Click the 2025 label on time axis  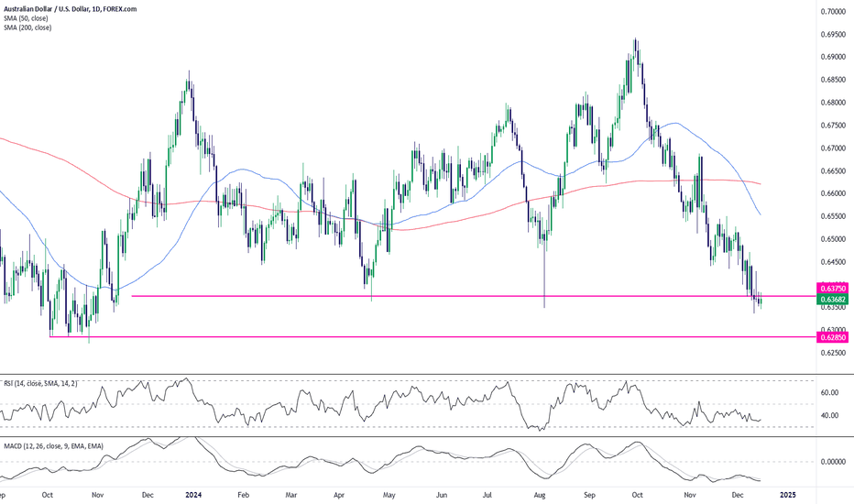[x=787, y=495]
